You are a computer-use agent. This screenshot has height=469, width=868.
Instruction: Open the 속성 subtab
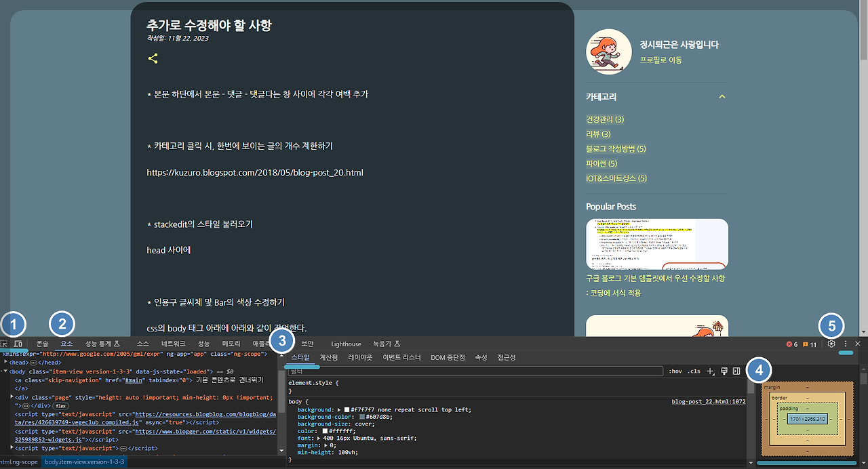pos(481,357)
